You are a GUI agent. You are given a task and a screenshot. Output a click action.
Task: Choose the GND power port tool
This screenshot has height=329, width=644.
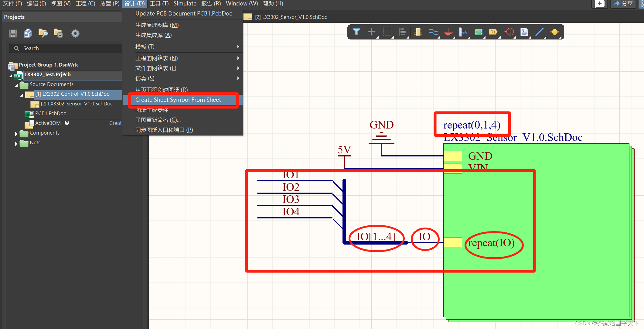tap(448, 32)
